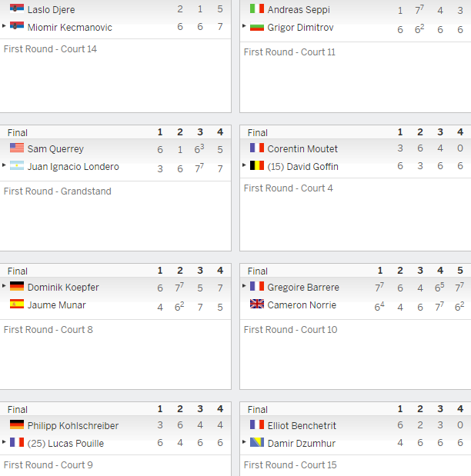Viewport: 471px width, 476px height.
Task: Click the First Round - Court 10 label
Action: pyautogui.click(x=290, y=330)
